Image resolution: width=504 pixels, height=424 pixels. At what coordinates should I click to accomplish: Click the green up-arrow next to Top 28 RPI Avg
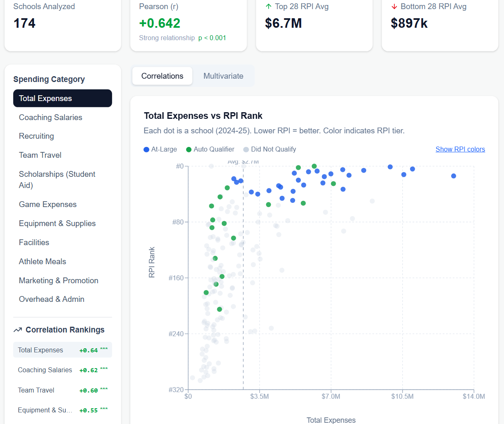269,7
